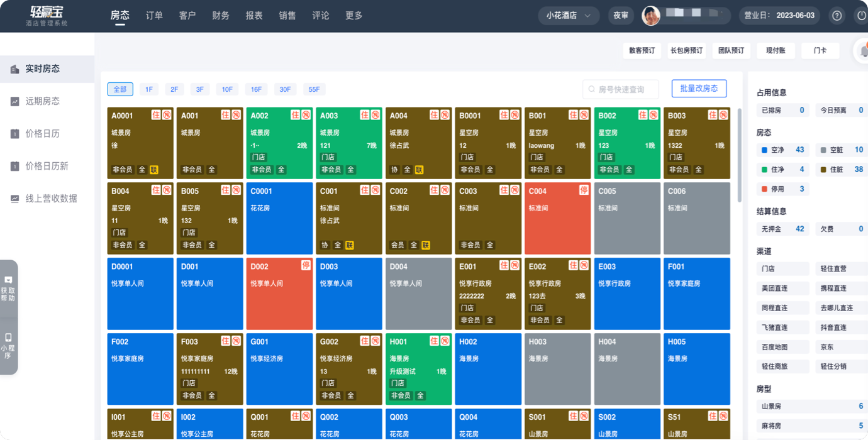This screenshot has height=440, width=868.
Task: Open notifications with the bell icon
Action: click(862, 52)
